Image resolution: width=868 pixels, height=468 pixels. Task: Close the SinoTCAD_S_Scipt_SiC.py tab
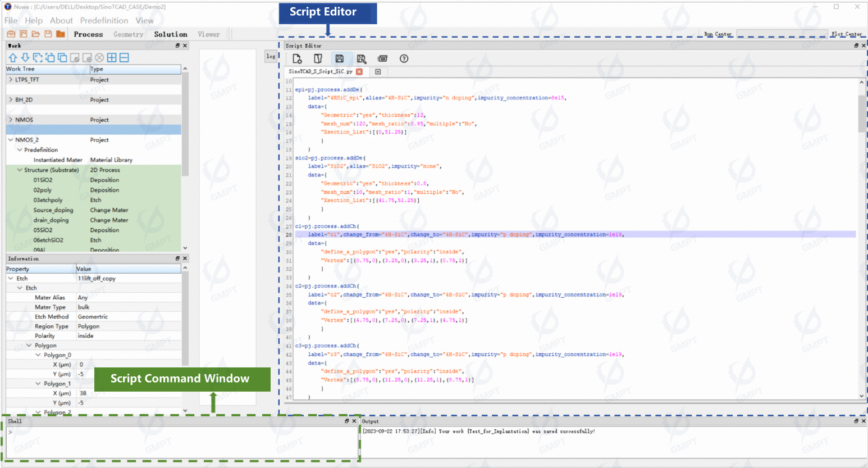[359, 72]
